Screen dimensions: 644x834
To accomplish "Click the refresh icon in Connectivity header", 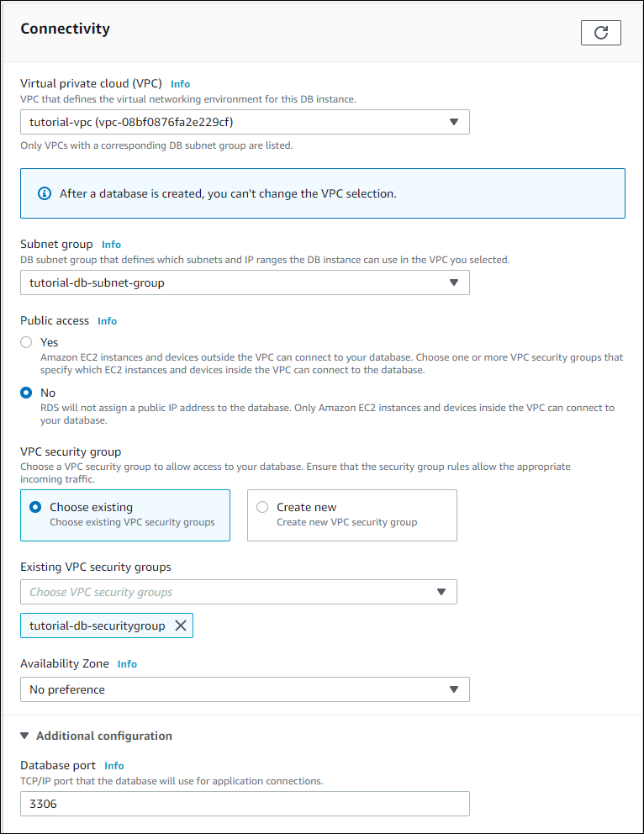I will tap(600, 33).
